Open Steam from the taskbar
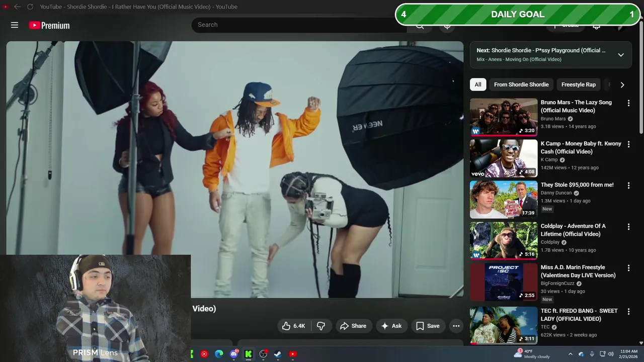The image size is (644, 362). tap(278, 354)
